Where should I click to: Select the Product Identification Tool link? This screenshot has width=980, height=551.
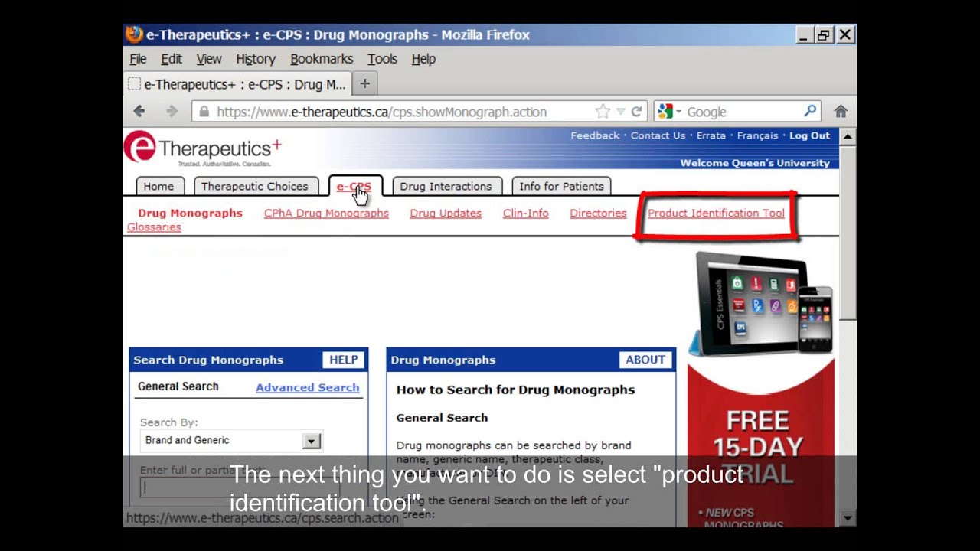[x=716, y=214]
